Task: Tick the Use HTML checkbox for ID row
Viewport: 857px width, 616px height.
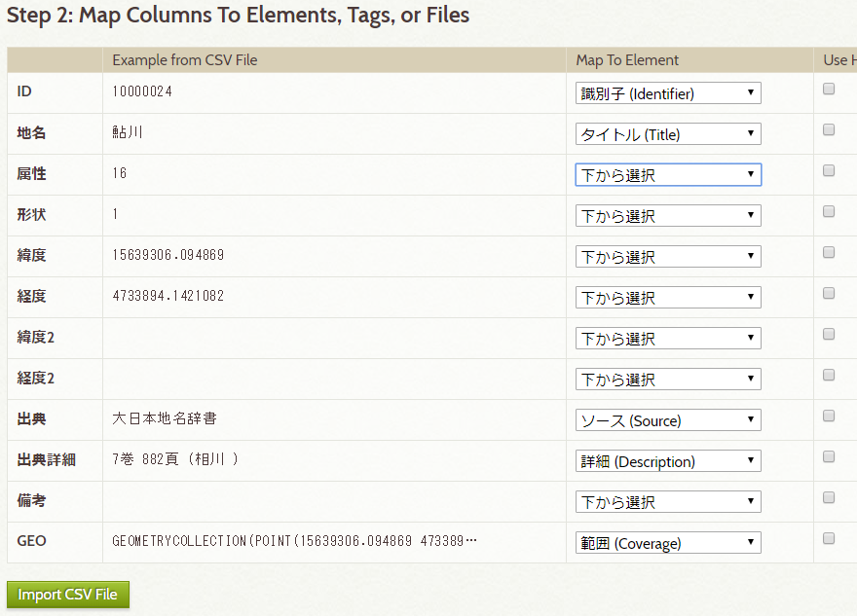Action: point(829,89)
